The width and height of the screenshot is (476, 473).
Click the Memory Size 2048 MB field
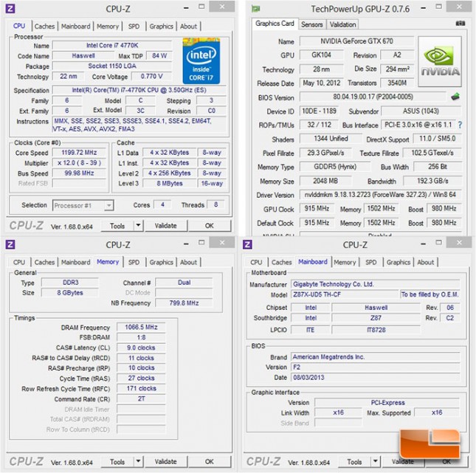[x=325, y=181]
